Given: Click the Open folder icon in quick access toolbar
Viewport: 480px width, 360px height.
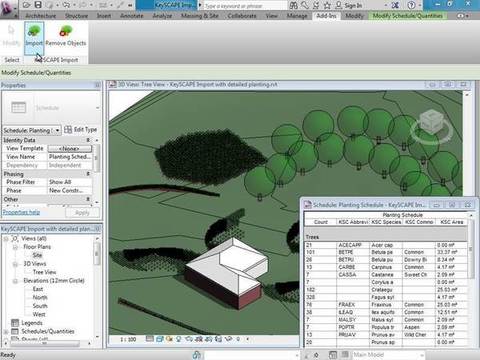Looking at the screenshot, I should click(27, 5).
